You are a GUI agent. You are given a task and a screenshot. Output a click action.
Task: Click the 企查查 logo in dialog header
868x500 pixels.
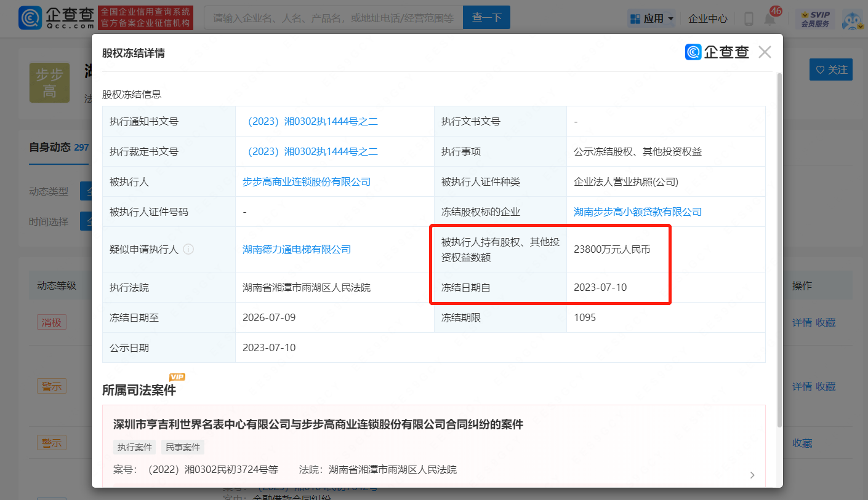[x=717, y=52]
